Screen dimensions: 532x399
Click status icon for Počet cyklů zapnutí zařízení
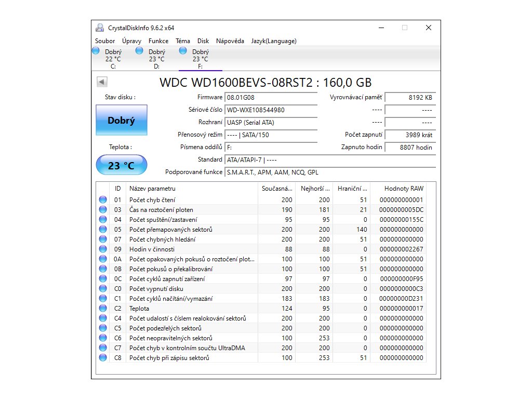tap(103, 278)
